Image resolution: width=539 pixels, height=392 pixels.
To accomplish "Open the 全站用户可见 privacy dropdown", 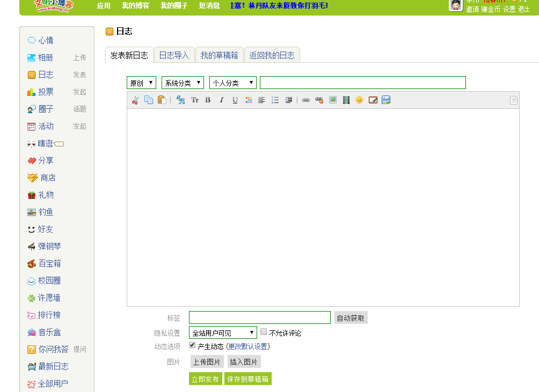I will [x=223, y=332].
